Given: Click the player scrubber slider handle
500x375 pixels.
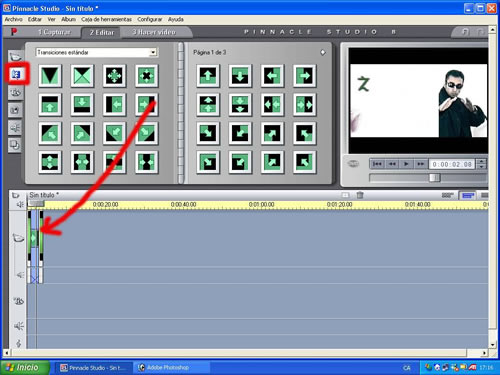Looking at the screenshot, I should point(435,178).
